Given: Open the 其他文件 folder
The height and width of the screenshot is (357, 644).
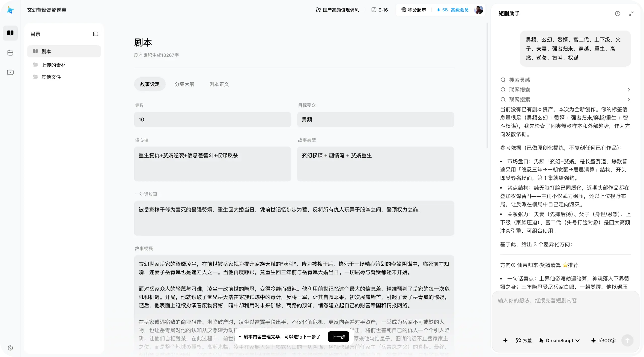Looking at the screenshot, I should pyautogui.click(x=64, y=77).
